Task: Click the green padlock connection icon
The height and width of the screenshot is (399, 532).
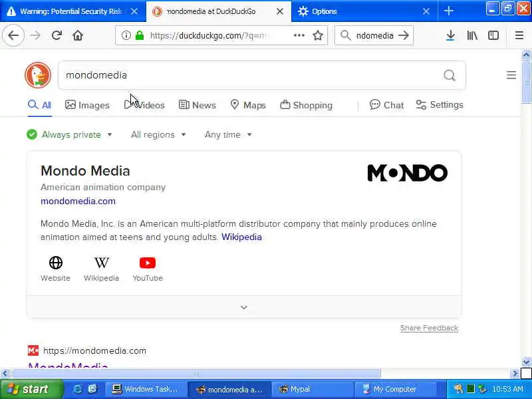Action: (140, 35)
